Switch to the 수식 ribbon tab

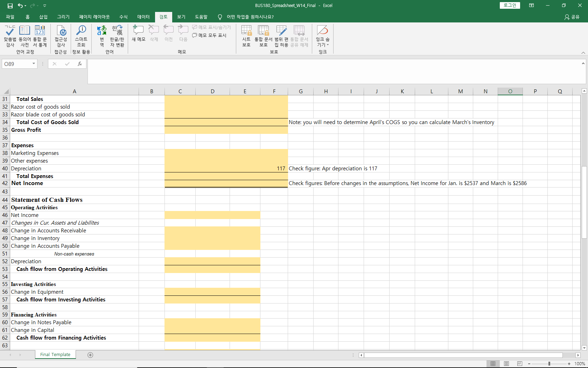point(123,17)
